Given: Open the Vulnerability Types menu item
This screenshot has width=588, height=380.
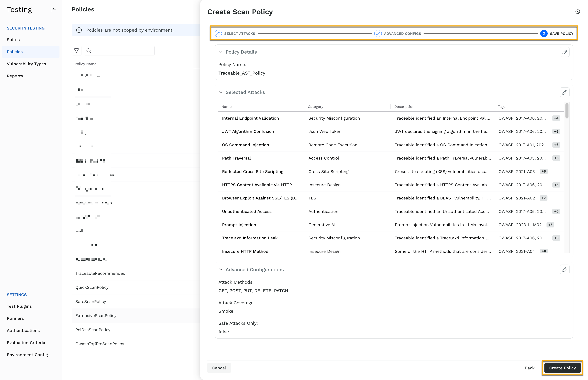Looking at the screenshot, I should coord(26,63).
